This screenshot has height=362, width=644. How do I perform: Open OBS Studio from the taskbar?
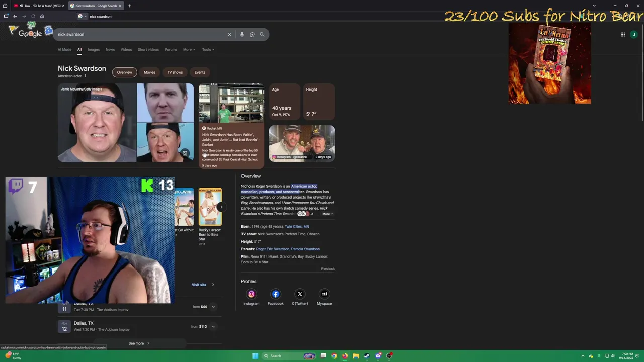(x=389, y=356)
